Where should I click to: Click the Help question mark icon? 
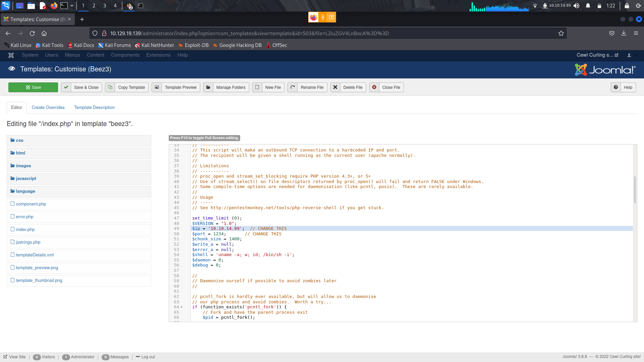tap(616, 87)
